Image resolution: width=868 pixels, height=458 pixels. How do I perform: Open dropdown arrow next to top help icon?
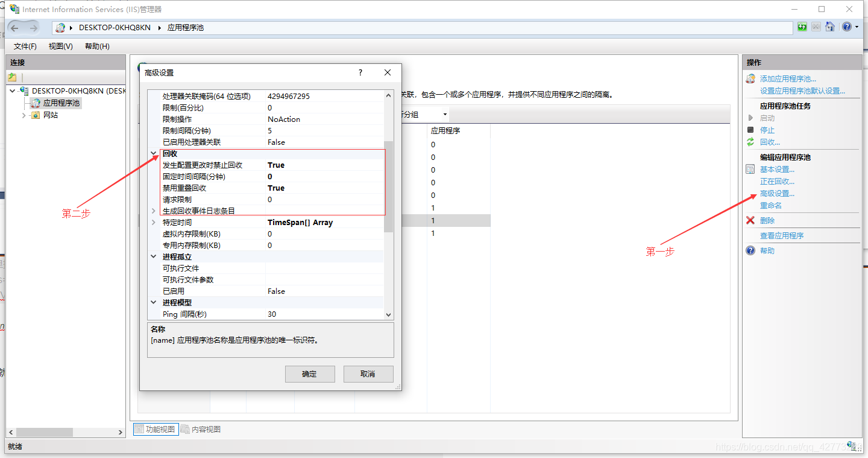[857, 27]
